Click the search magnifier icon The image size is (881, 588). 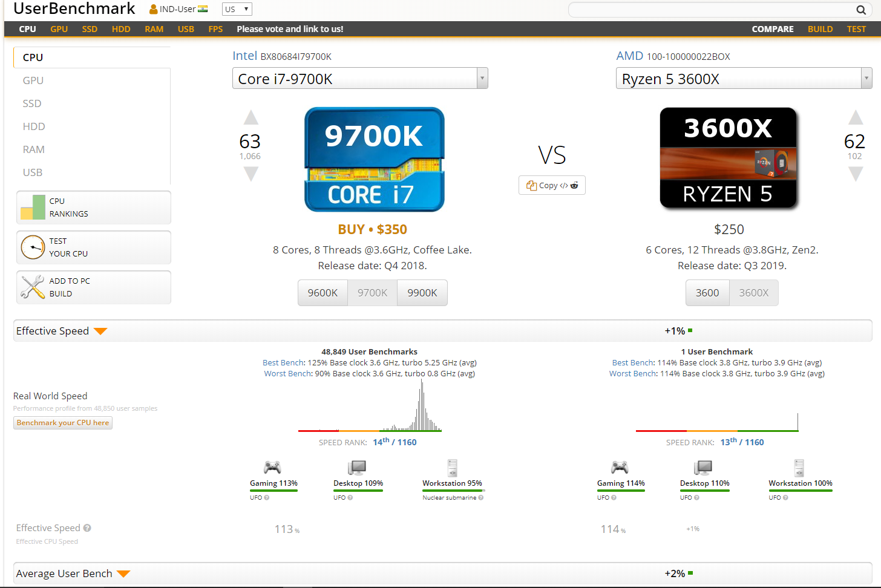(x=860, y=10)
